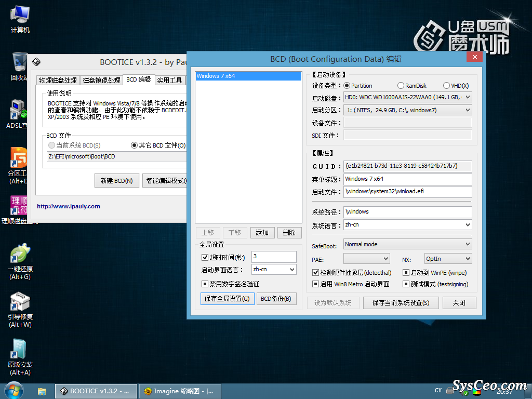Open file explorer from taskbar
This screenshot has height=399, width=532.
[x=42, y=392]
